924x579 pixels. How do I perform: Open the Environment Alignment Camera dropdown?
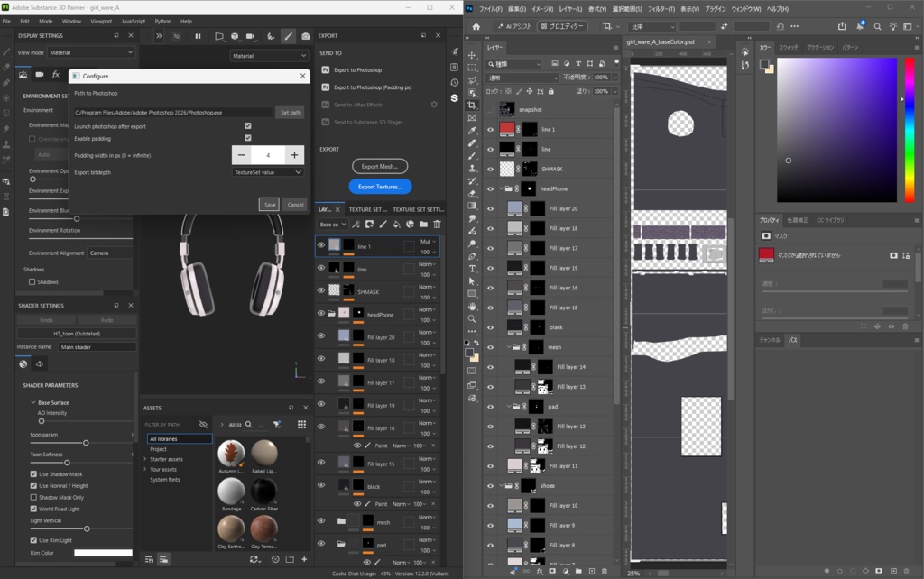pos(110,253)
